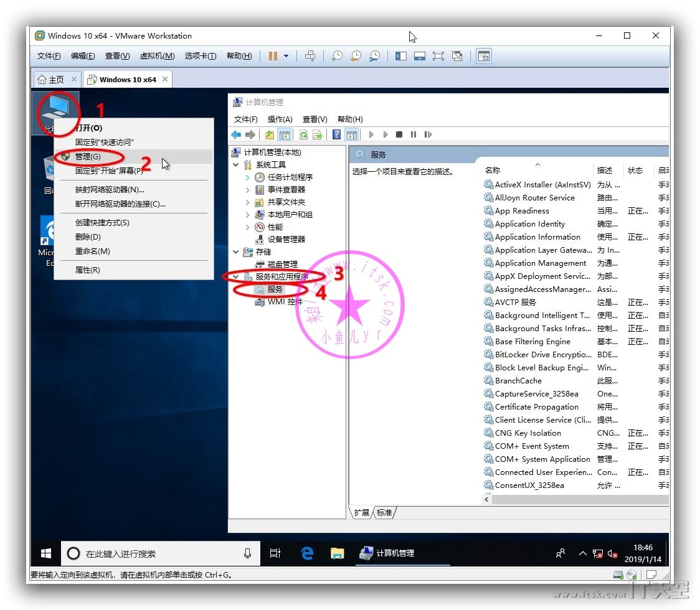
Task: Open the 操作(A) menu in 计算机管理
Action: point(280,120)
